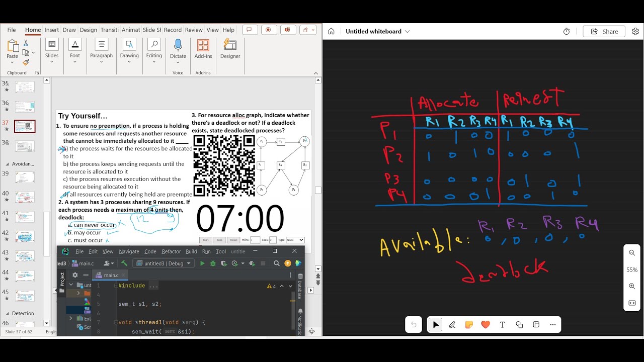Select the pen tool in whiteboard toolbar
Image resolution: width=644 pixels, height=362 pixels.
click(452, 325)
